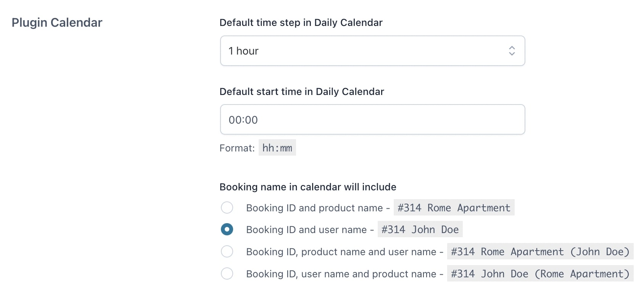Click the hh:mm format code hint
644x296 pixels.
click(277, 148)
